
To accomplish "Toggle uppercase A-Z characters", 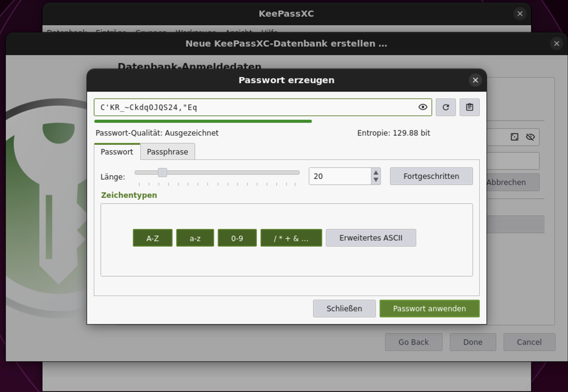I will [x=153, y=238].
